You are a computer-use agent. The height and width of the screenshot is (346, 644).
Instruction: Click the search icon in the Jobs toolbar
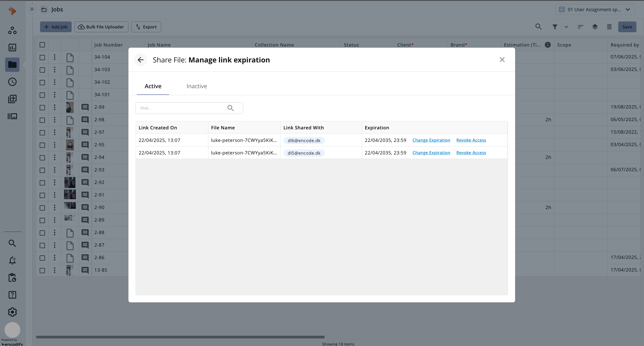(538, 27)
